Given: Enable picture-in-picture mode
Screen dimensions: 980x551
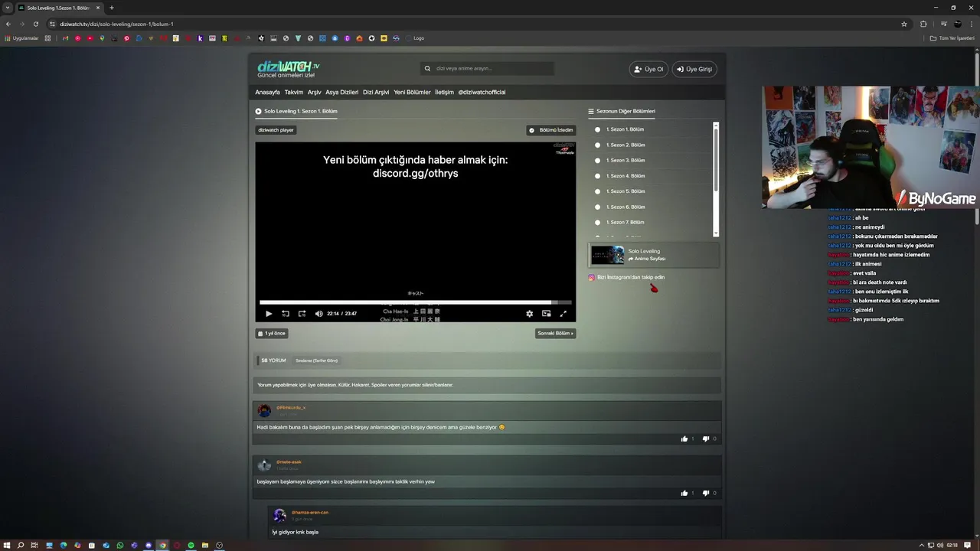Looking at the screenshot, I should pyautogui.click(x=546, y=314).
